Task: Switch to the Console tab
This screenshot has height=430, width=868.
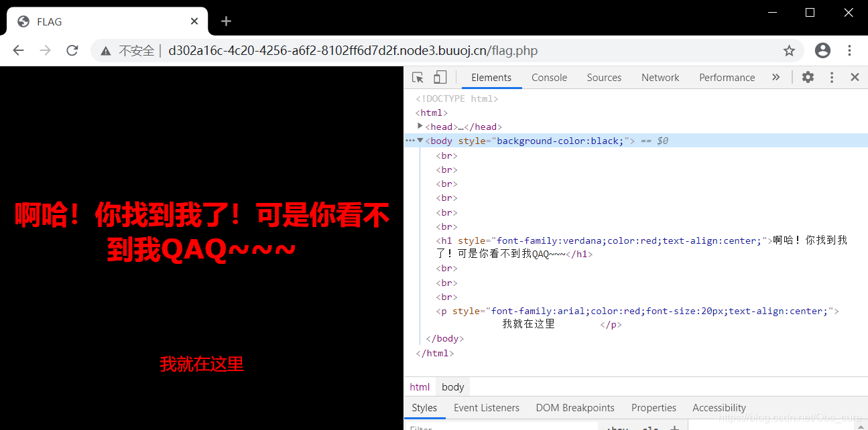Action: pos(549,78)
